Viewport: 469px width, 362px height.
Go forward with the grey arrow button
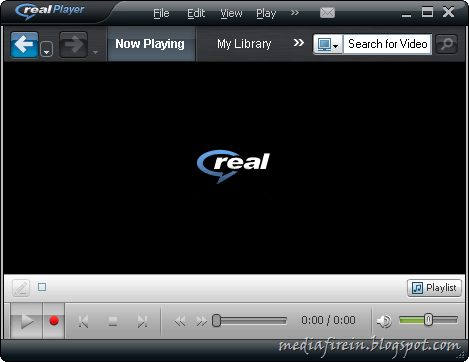(x=74, y=45)
